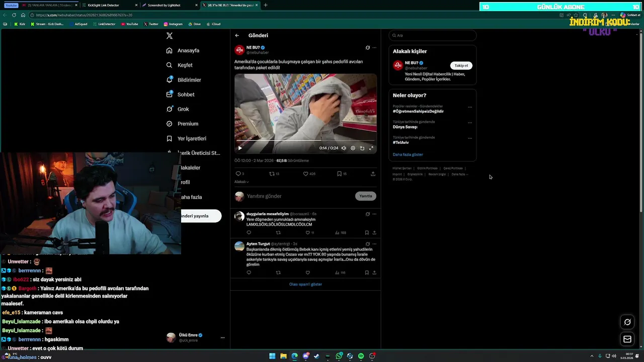This screenshot has height=362, width=644.
Task: Click the Yanıtla button
Action: 366,196
